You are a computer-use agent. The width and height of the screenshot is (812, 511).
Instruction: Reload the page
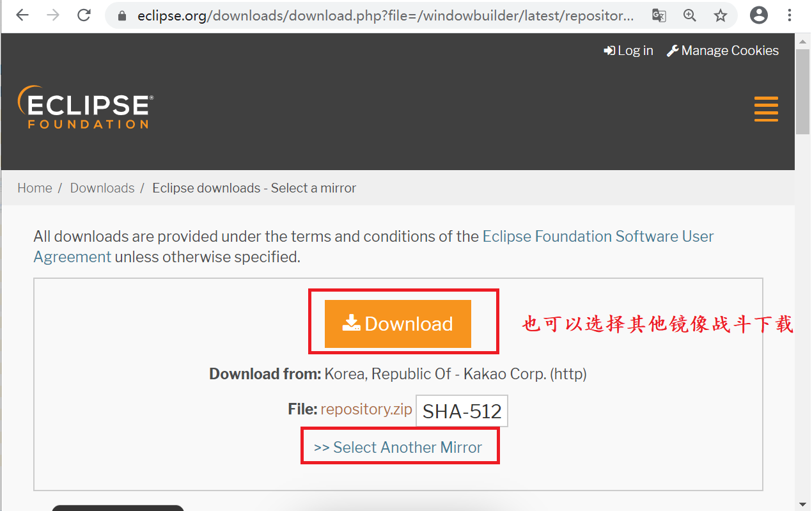pyautogui.click(x=84, y=15)
